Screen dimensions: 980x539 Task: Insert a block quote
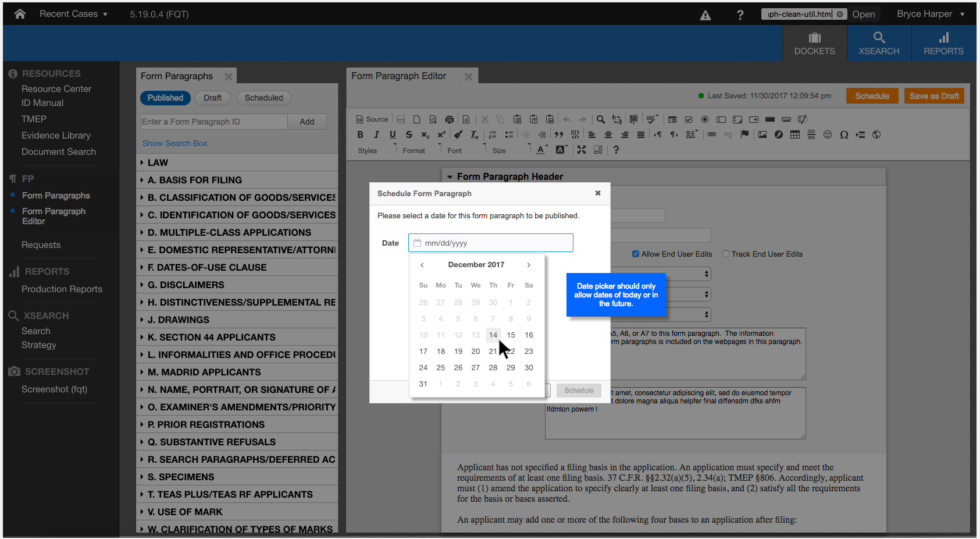pyautogui.click(x=558, y=134)
